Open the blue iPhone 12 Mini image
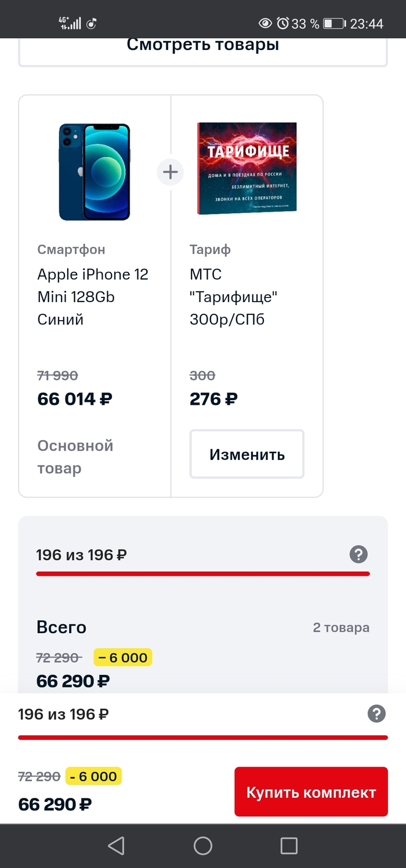 click(94, 172)
